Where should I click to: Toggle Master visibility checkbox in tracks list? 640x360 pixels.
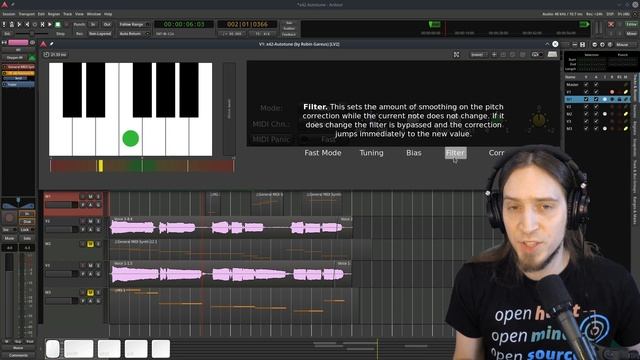586,84
